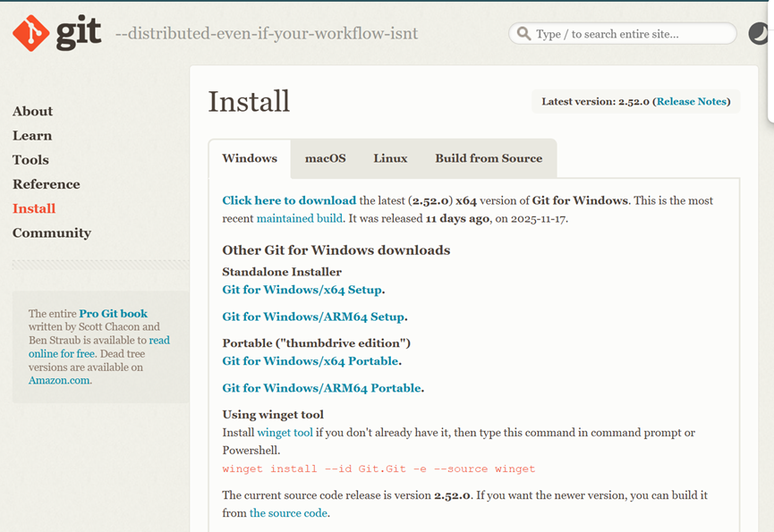Screen dimensions: 774x532
Task: Click the tagline '--distributed-even-if-your-workflow-isnt'
Action: click(x=267, y=33)
